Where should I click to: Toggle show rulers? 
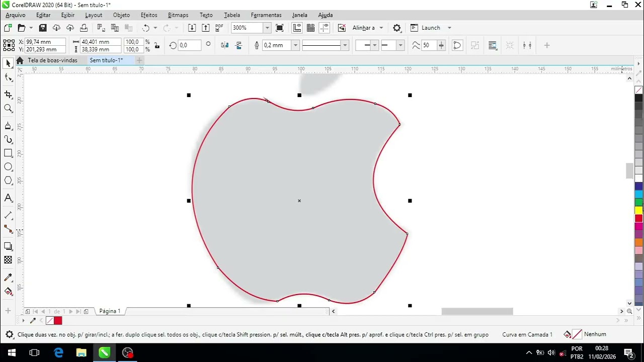point(297,28)
